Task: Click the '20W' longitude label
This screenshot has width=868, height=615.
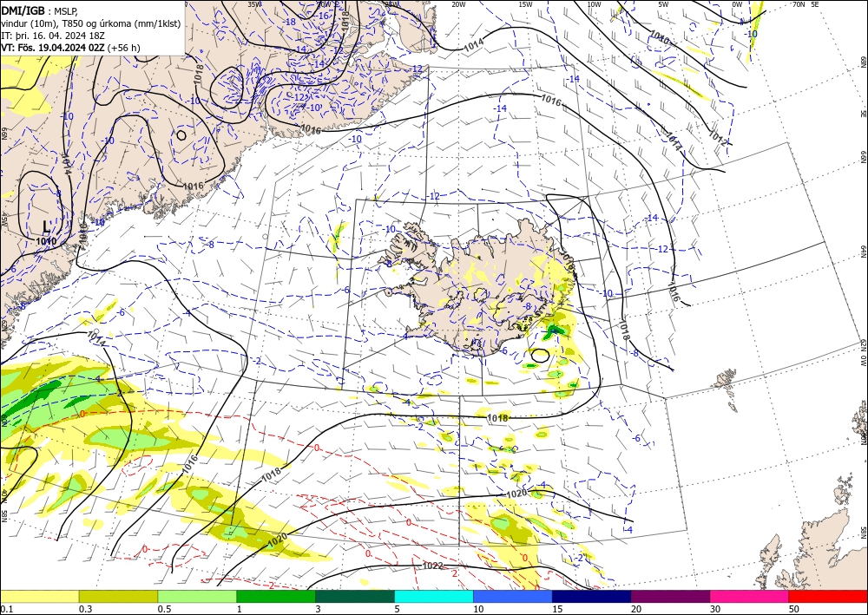Action: (x=457, y=4)
